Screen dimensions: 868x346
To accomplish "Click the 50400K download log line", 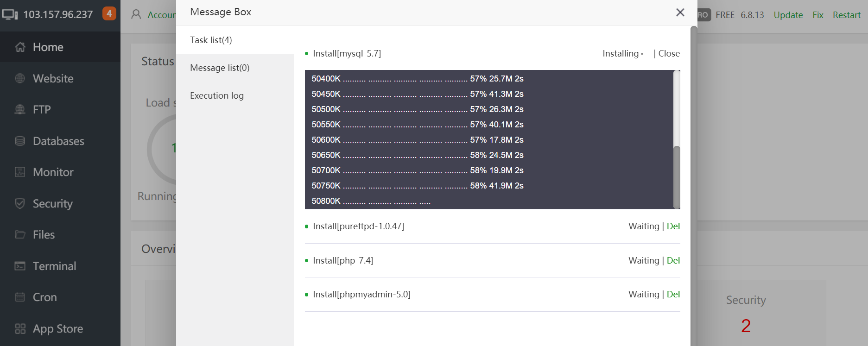I will [x=418, y=79].
